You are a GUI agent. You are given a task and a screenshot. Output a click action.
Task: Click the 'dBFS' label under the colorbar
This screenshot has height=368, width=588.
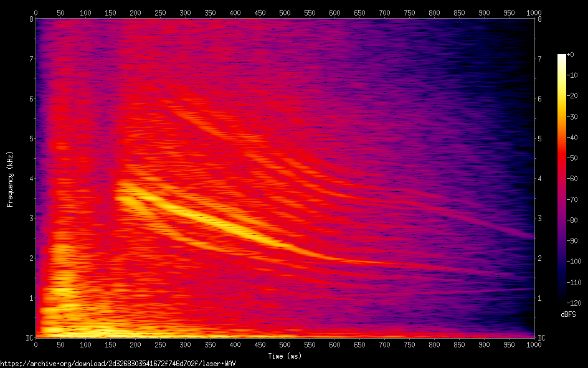coord(568,314)
